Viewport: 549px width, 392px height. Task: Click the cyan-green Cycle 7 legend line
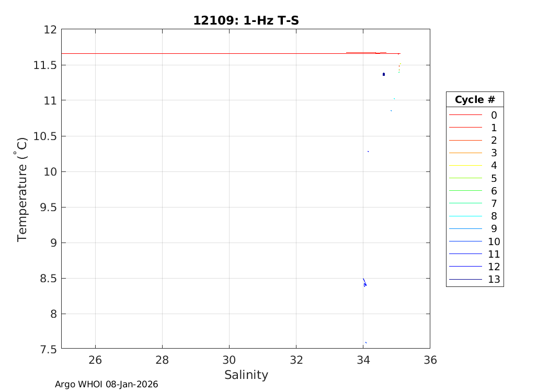tap(465, 203)
